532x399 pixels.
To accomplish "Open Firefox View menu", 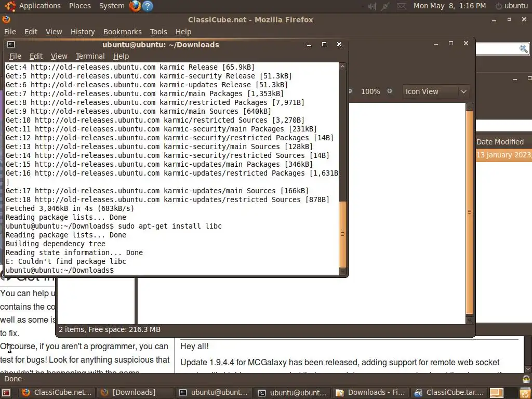I will tap(54, 32).
